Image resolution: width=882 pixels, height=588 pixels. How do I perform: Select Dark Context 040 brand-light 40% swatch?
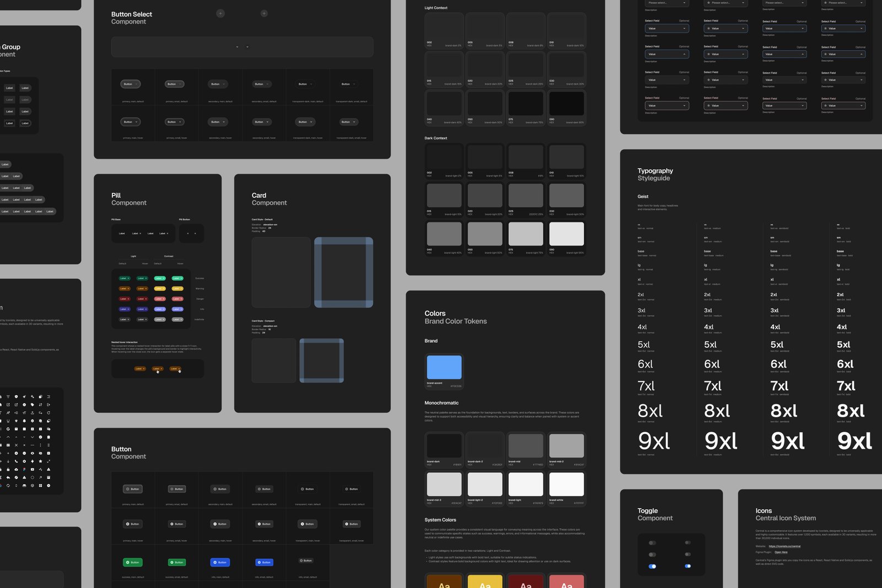[444, 234]
